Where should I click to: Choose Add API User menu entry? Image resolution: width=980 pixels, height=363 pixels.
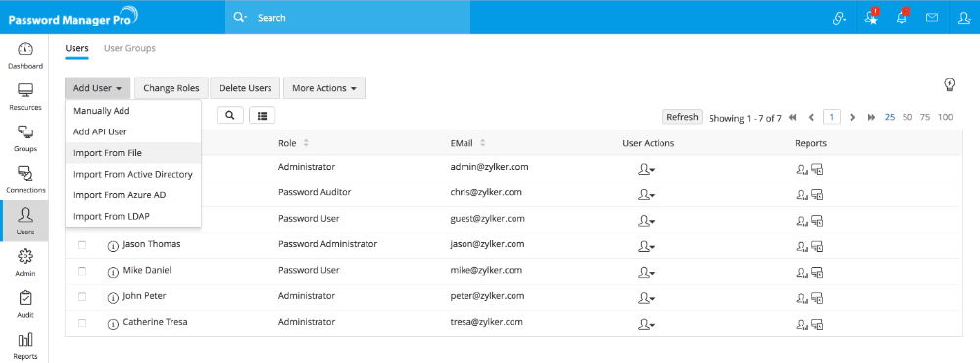133,132
